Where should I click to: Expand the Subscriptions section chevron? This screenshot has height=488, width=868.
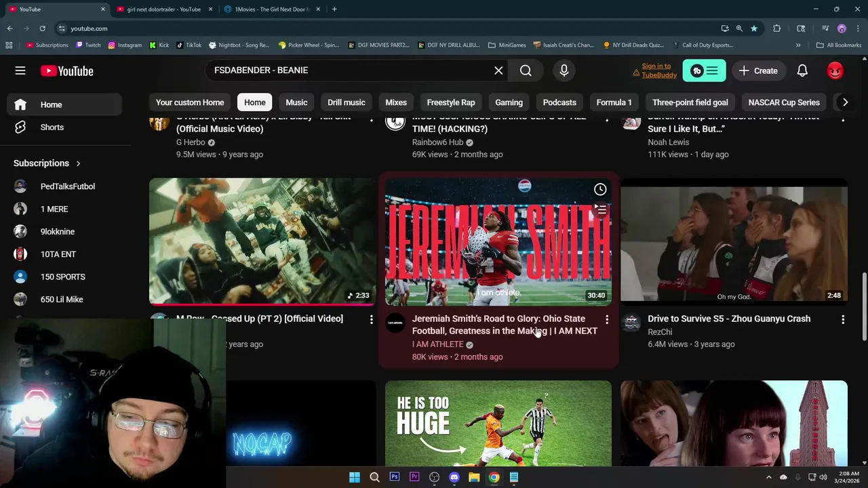pyautogui.click(x=78, y=163)
